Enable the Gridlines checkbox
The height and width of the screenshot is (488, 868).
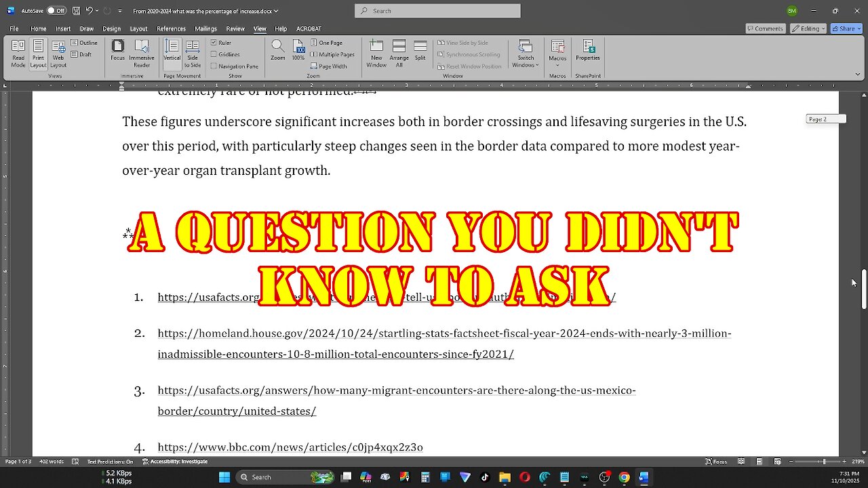214,54
